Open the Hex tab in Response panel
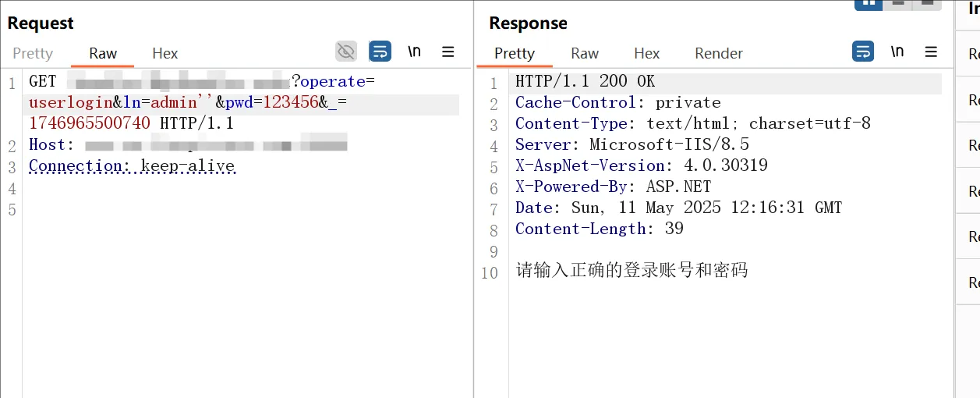Image resolution: width=980 pixels, height=398 pixels. [x=647, y=53]
